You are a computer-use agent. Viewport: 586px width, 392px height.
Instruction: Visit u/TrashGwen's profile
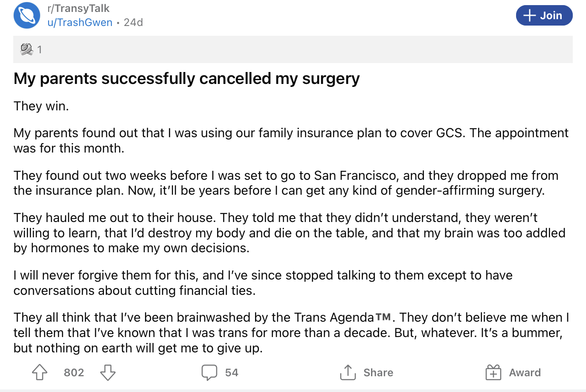click(x=80, y=22)
